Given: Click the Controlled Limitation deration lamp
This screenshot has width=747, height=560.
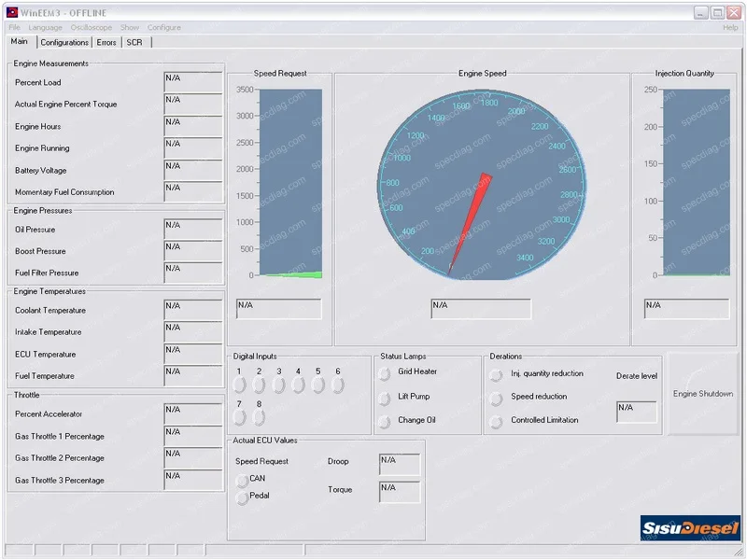Looking at the screenshot, I should (x=496, y=419).
